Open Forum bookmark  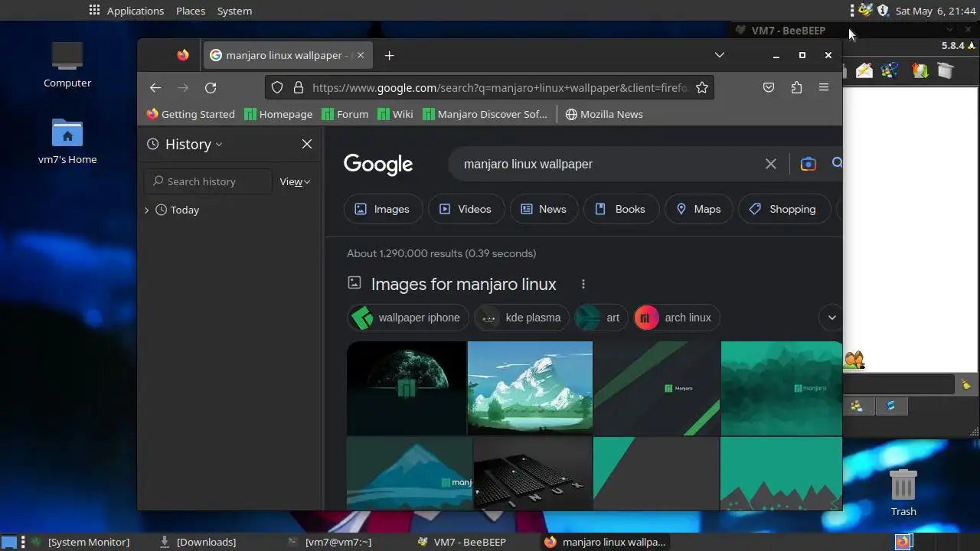(345, 114)
